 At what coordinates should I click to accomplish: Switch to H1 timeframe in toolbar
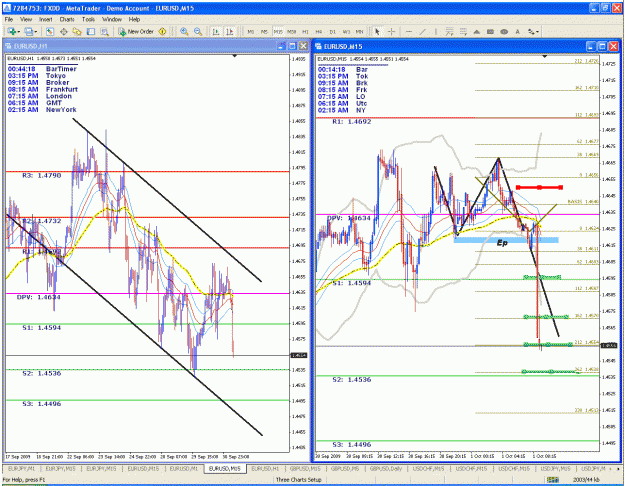click(x=305, y=31)
